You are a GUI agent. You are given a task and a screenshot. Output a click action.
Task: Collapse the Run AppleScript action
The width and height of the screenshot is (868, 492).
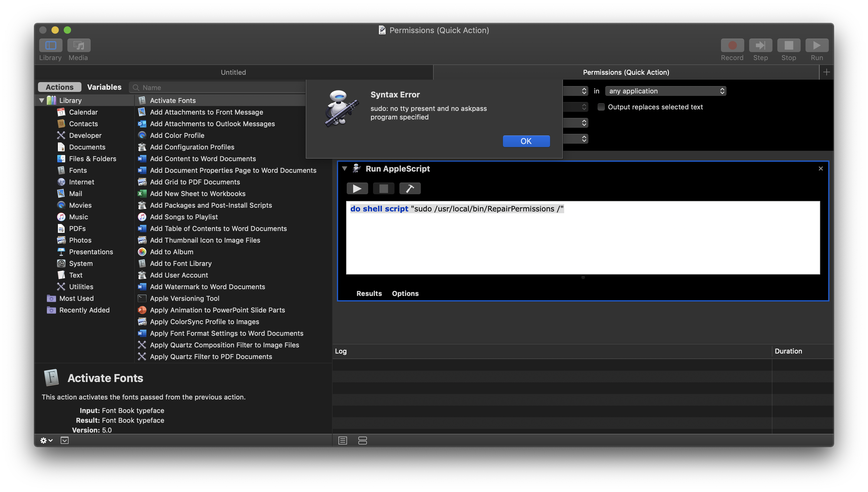pyautogui.click(x=344, y=168)
